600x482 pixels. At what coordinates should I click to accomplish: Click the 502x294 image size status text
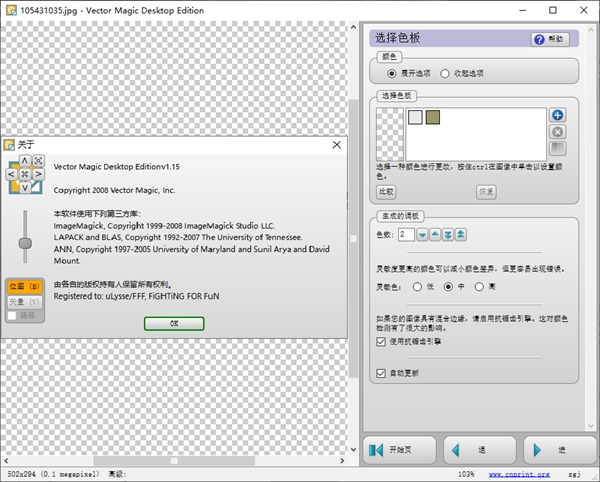(53, 474)
